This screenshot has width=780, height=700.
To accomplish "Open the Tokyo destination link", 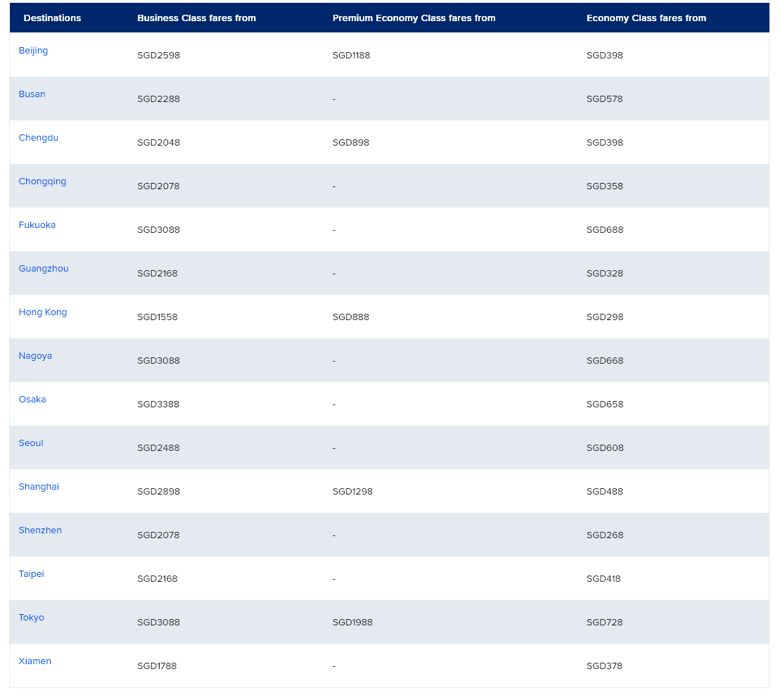I will [x=31, y=618].
